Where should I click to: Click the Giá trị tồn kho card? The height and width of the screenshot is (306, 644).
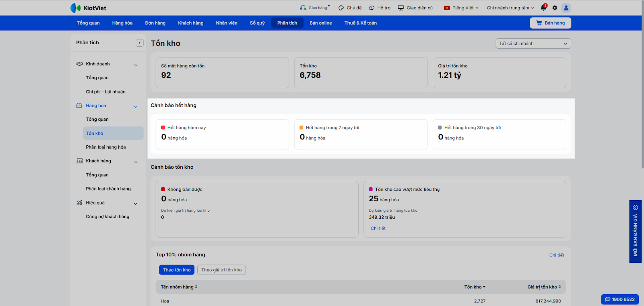click(x=499, y=73)
